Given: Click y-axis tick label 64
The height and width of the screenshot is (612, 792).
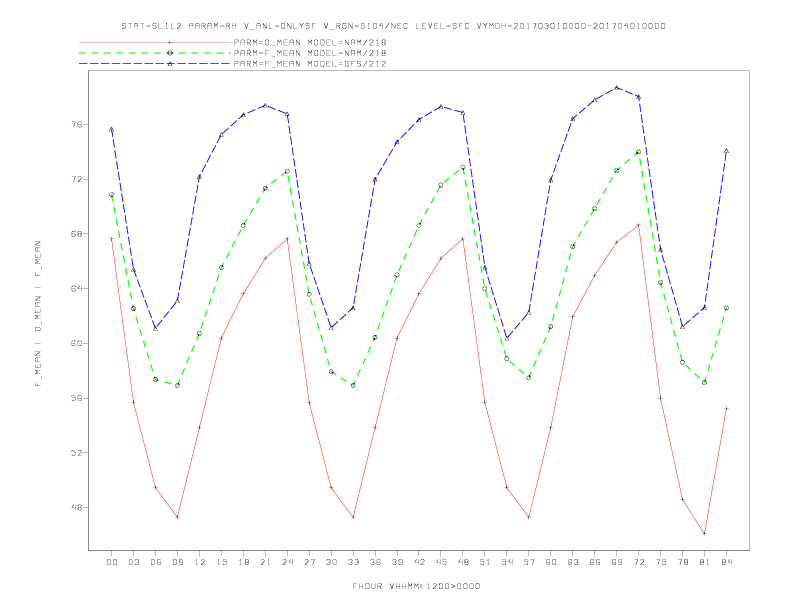Looking at the screenshot, I should 76,288.
